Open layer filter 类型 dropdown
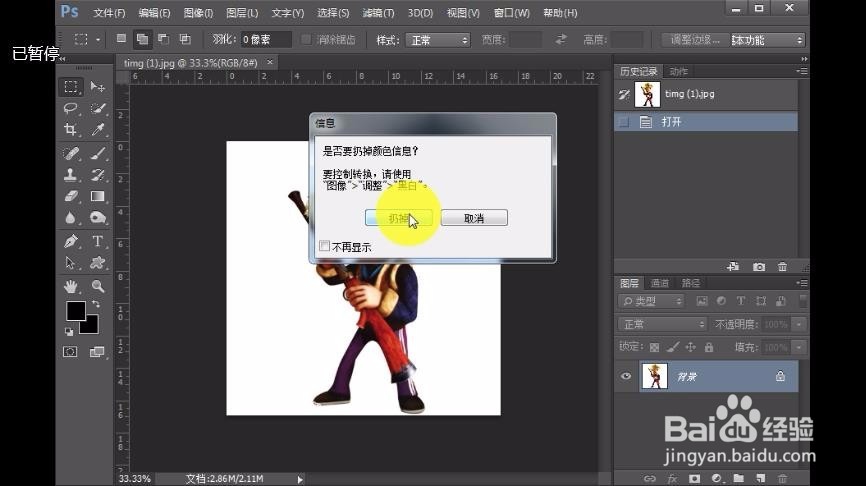 tap(651, 301)
